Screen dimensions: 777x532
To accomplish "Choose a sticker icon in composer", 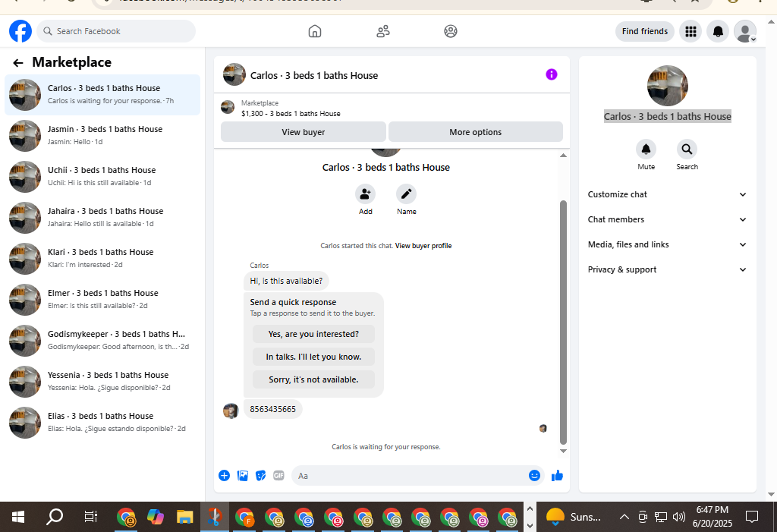I will 261,476.
